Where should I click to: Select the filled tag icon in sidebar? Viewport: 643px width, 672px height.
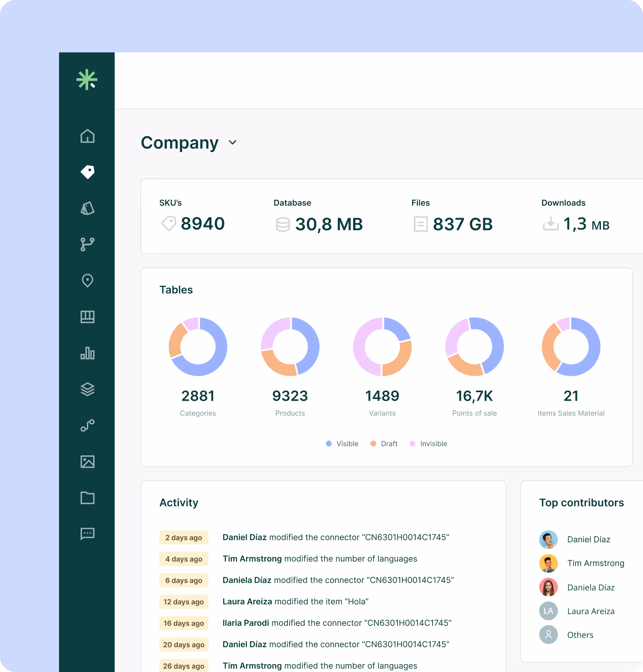[x=88, y=172]
